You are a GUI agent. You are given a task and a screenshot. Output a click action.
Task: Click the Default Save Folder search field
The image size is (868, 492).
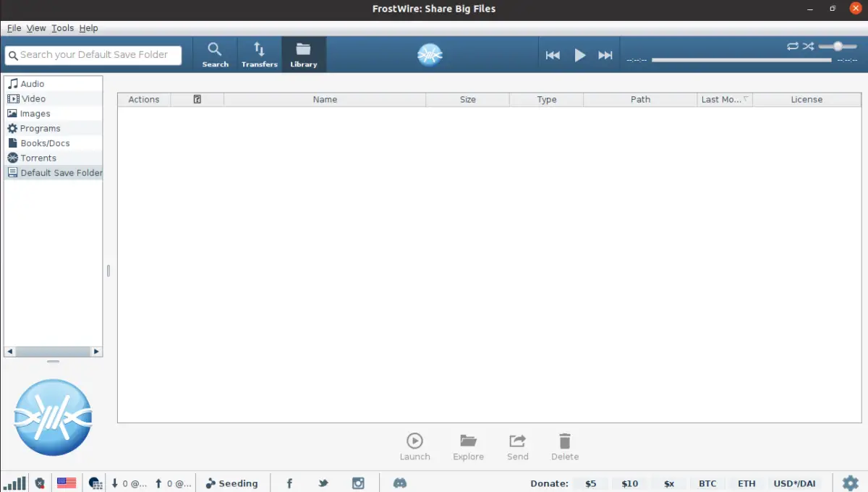(x=93, y=55)
